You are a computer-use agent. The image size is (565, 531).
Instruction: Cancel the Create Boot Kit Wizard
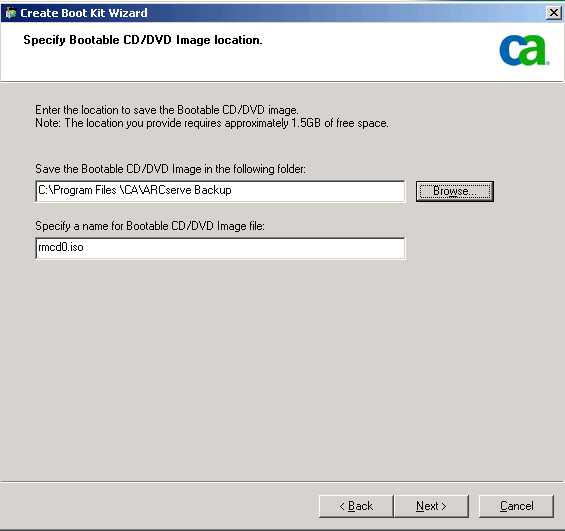(x=516, y=506)
